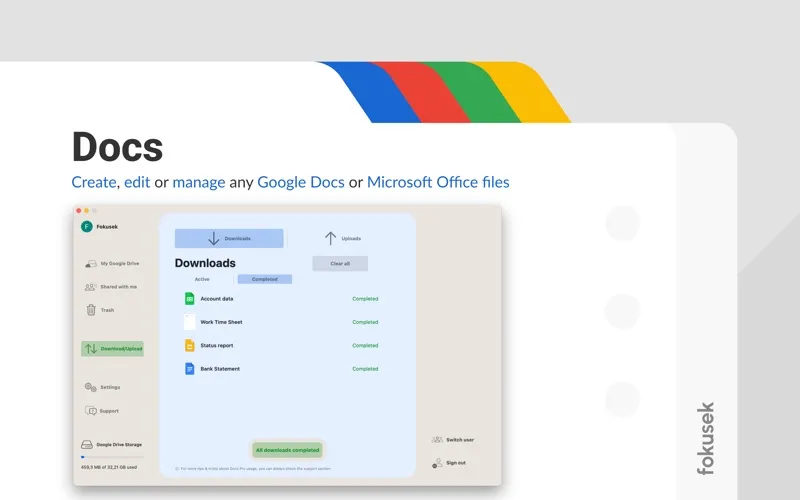This screenshot has height=500, width=800.
Task: Select the Work Time Sheet file name
Action: click(221, 322)
